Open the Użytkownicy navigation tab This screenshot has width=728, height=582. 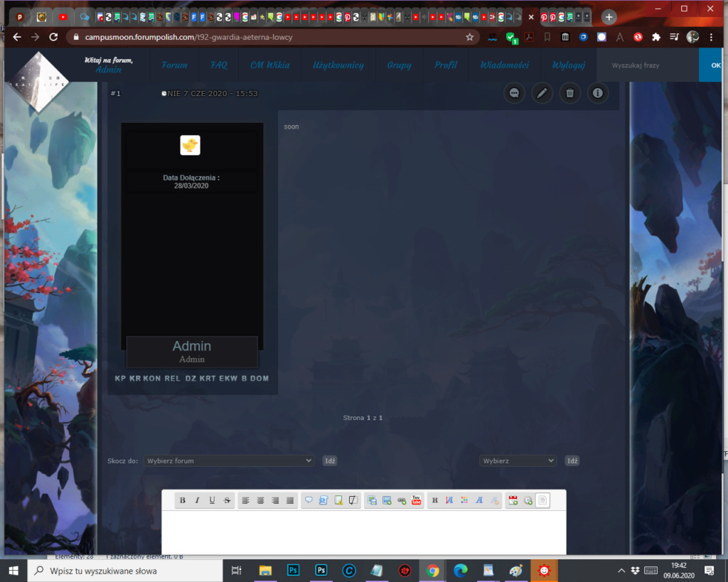[338, 65]
